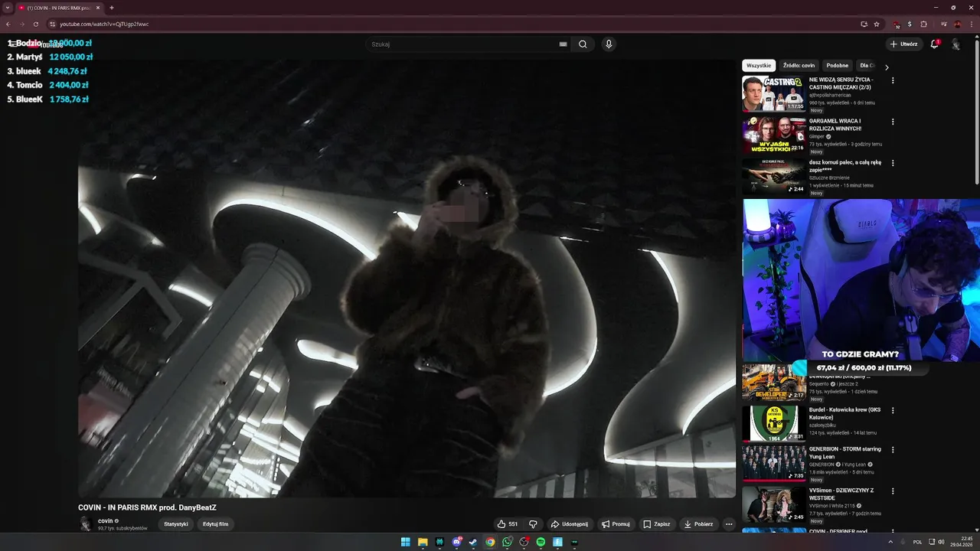This screenshot has height=551, width=980.
Task: Open WhatsApp from the taskbar
Action: pos(507,542)
